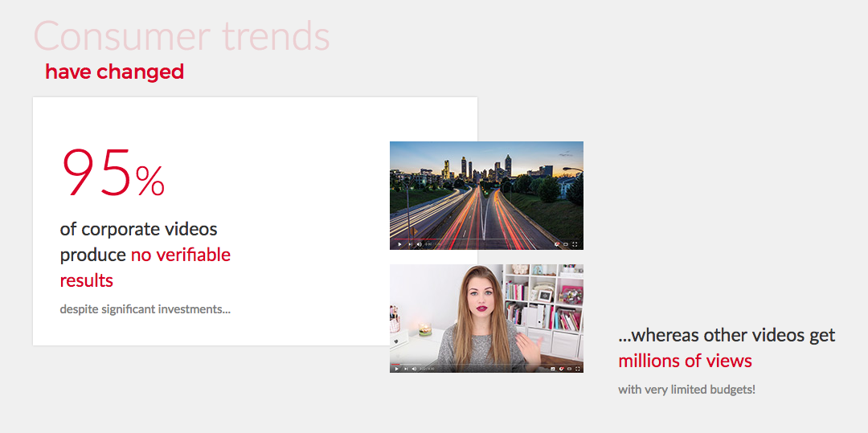Click the 'millions of views' red text
868x433 pixels.
(686, 362)
